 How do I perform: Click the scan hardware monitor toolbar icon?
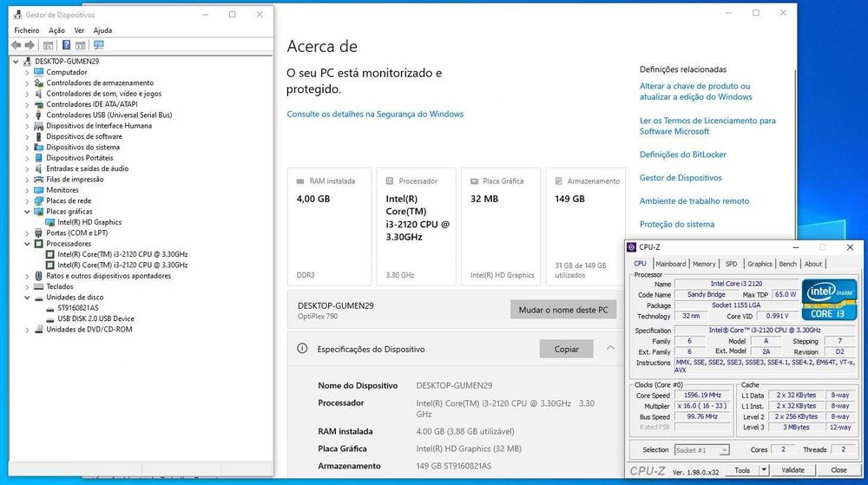[99, 45]
